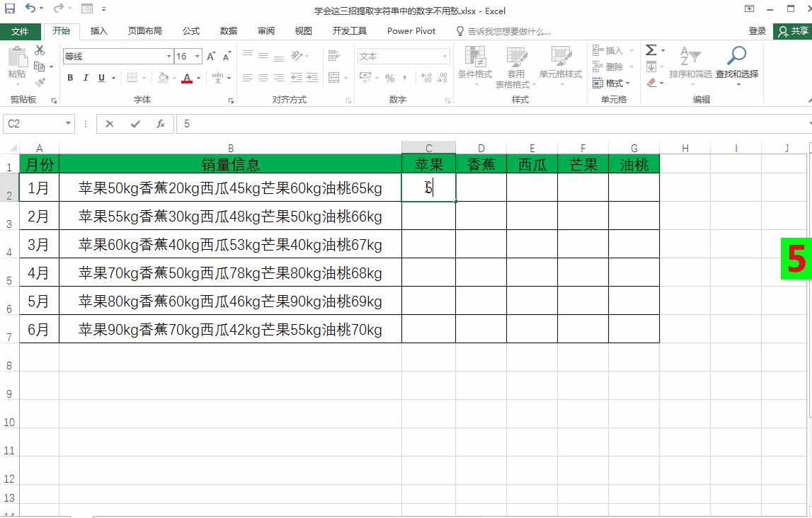Screen dimensions: 812x518
Task: Select the italic formatting icon
Action: 85,78
